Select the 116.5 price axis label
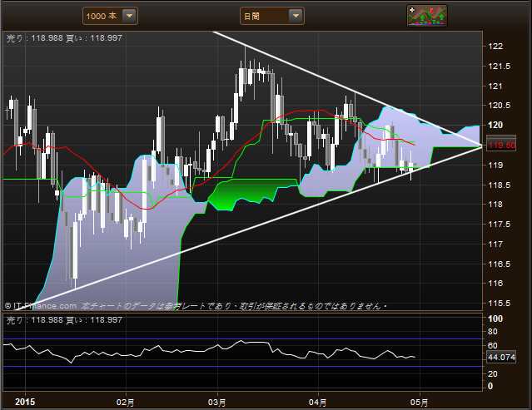 click(x=499, y=264)
